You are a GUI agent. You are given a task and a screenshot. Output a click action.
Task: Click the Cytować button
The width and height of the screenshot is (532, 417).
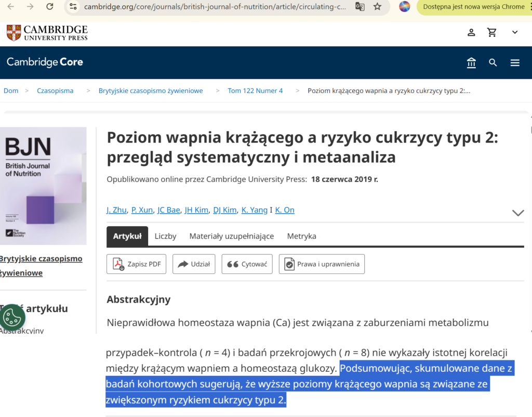pos(247,264)
